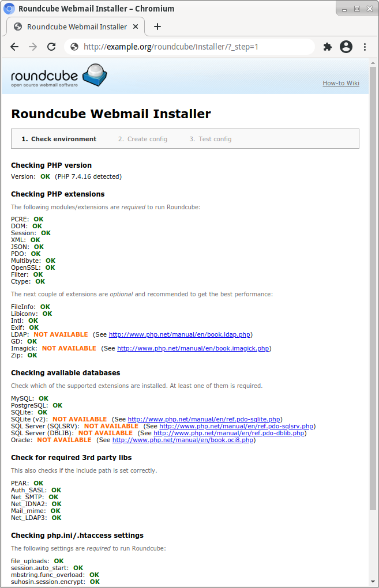The image size is (379, 588).
Task: Follow the ref.pdo-sqlsrv.php link
Action: pyautogui.click(x=236, y=426)
